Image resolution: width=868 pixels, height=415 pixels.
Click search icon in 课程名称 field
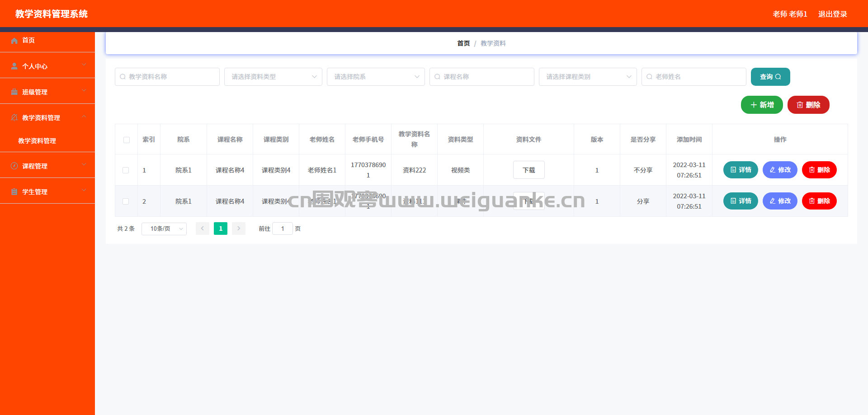pos(437,77)
